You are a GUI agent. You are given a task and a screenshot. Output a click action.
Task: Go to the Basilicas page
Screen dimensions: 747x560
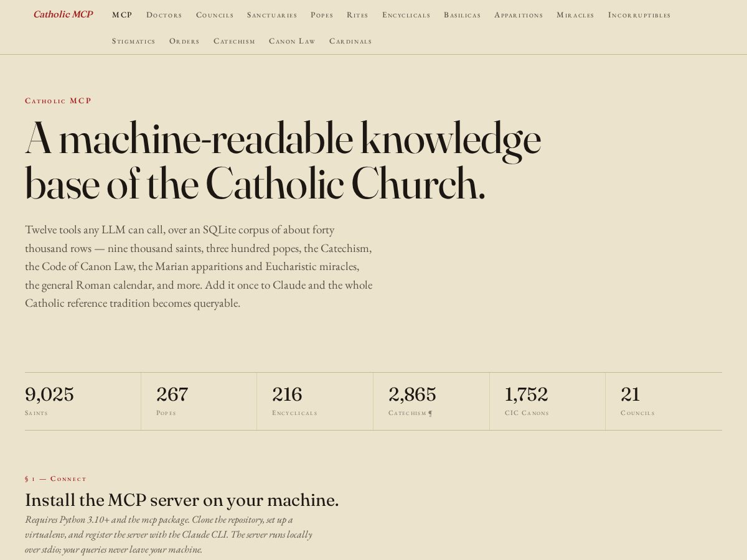tap(462, 15)
